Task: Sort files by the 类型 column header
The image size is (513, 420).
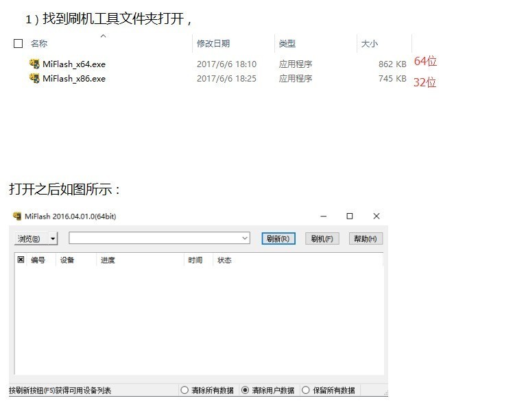Action: click(287, 43)
